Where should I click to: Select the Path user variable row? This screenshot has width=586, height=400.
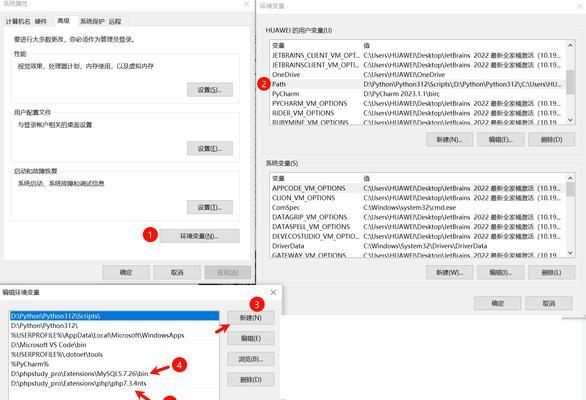(417, 84)
